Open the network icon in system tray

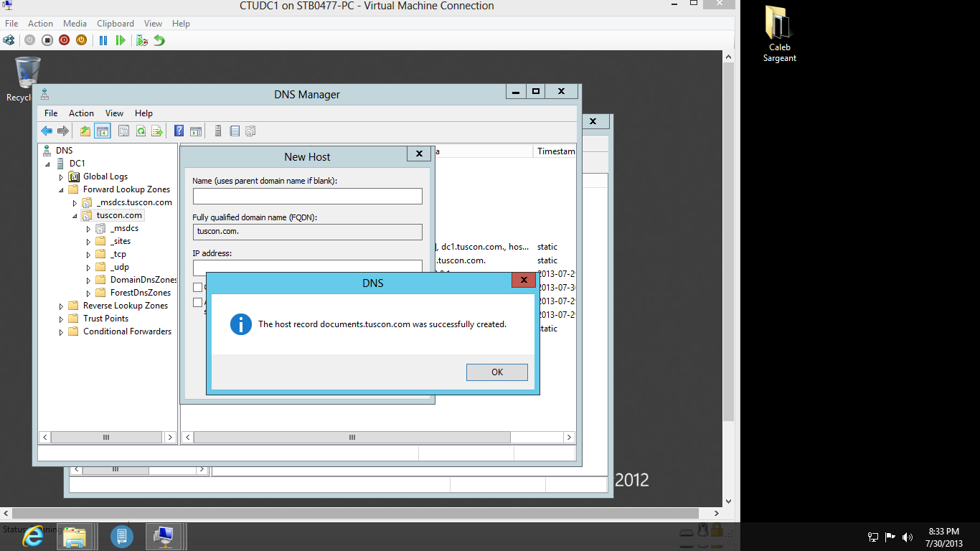point(873,537)
